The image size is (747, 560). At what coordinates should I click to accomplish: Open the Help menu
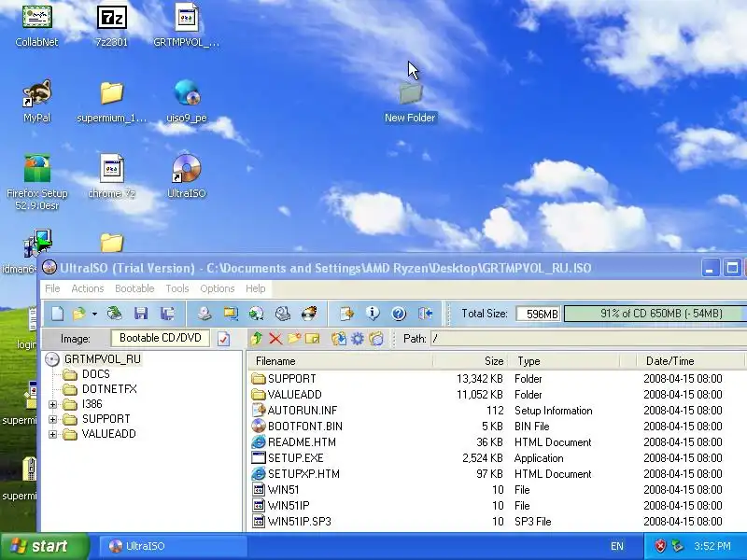[x=255, y=288]
